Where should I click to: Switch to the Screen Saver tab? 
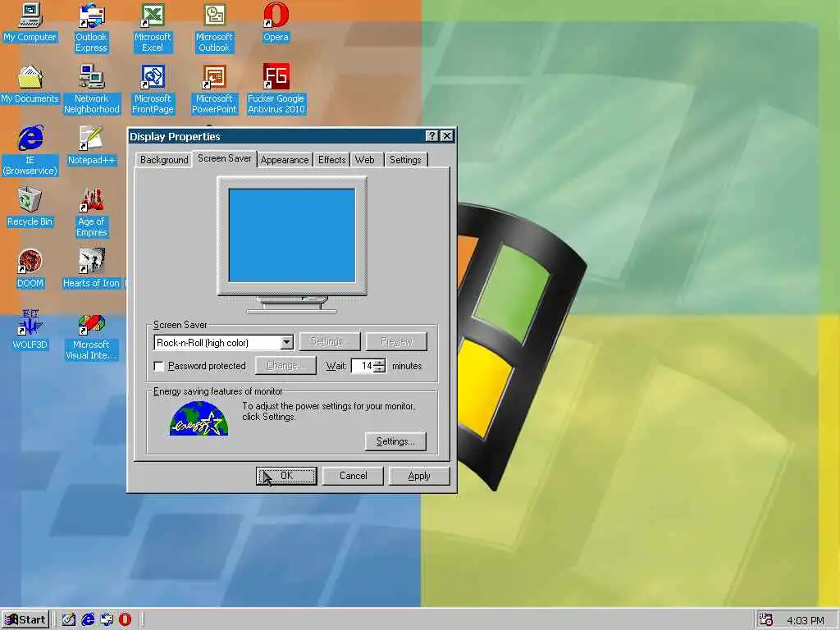[x=225, y=158]
